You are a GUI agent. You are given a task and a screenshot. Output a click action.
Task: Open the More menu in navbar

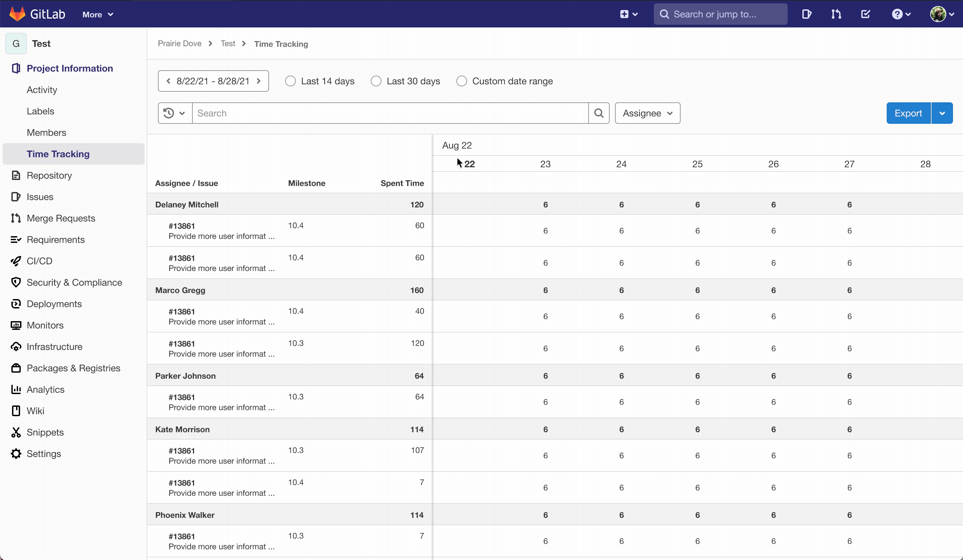click(x=98, y=14)
